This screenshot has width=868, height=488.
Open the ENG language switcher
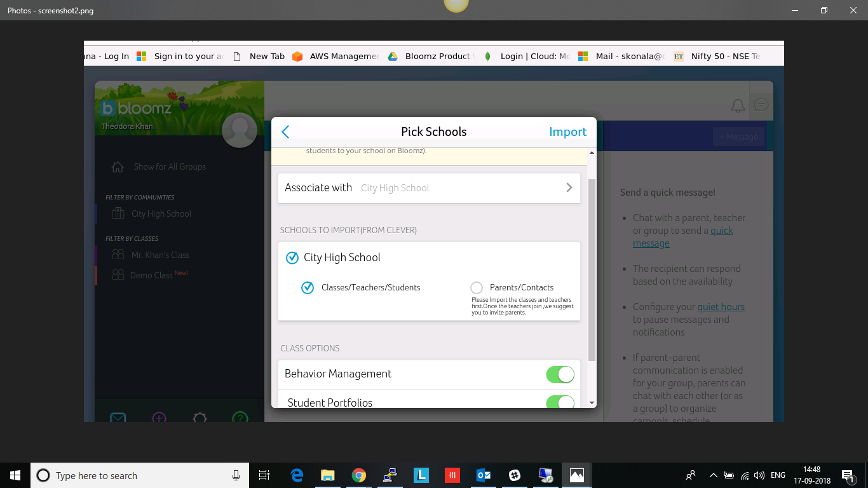pos(777,475)
